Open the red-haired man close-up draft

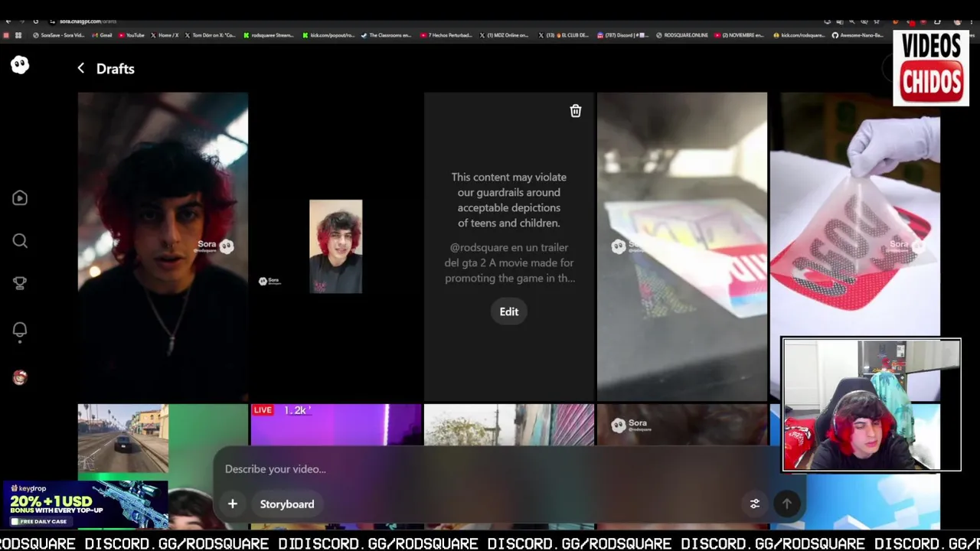click(x=163, y=246)
